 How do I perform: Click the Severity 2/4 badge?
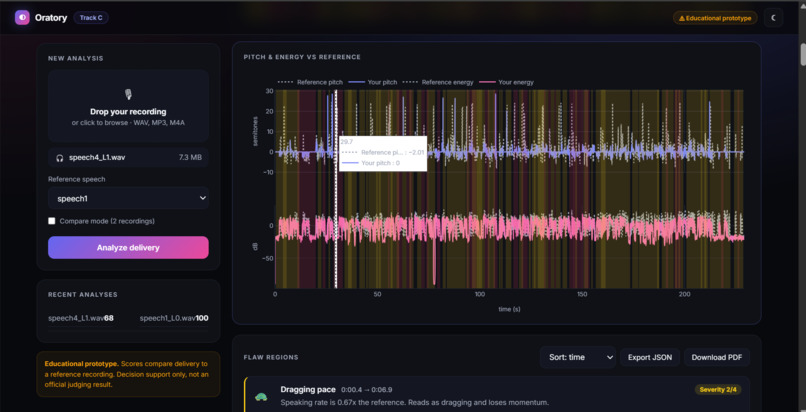[x=718, y=389]
